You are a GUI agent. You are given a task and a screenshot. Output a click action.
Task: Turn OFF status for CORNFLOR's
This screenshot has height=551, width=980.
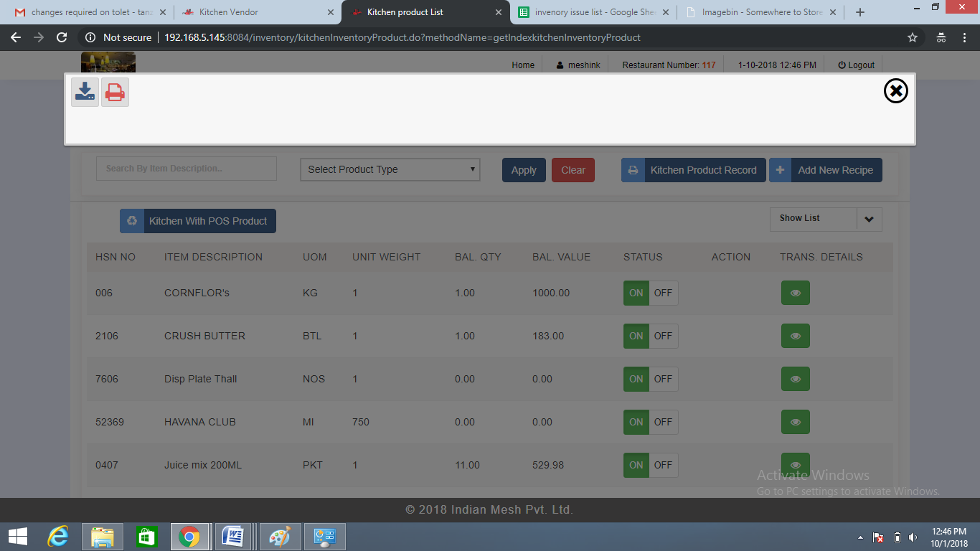click(664, 293)
